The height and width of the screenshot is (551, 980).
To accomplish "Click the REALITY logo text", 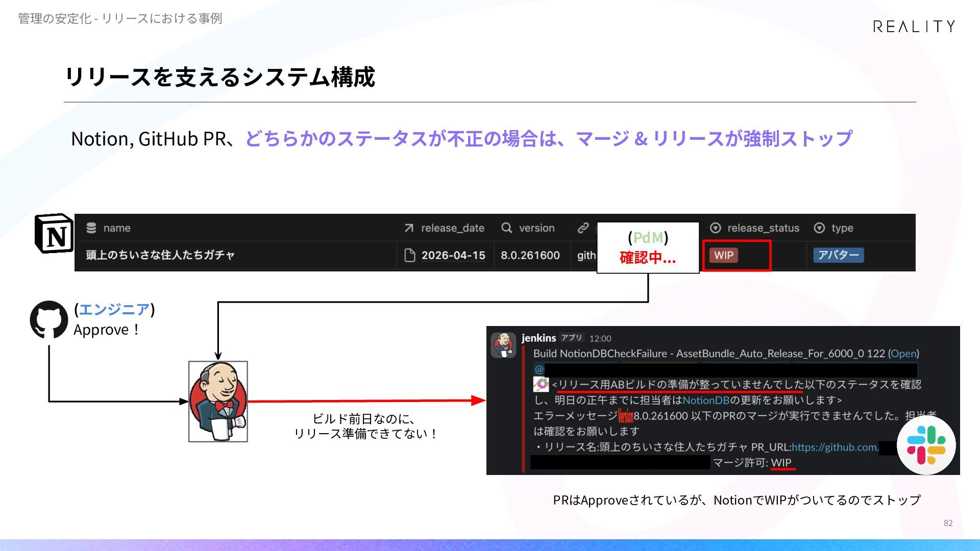I will [914, 27].
